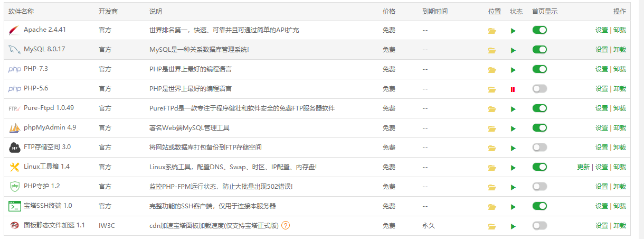The height and width of the screenshot is (239, 644).
Task: Click the PHP守护 1.2 software name
Action: [42, 186]
